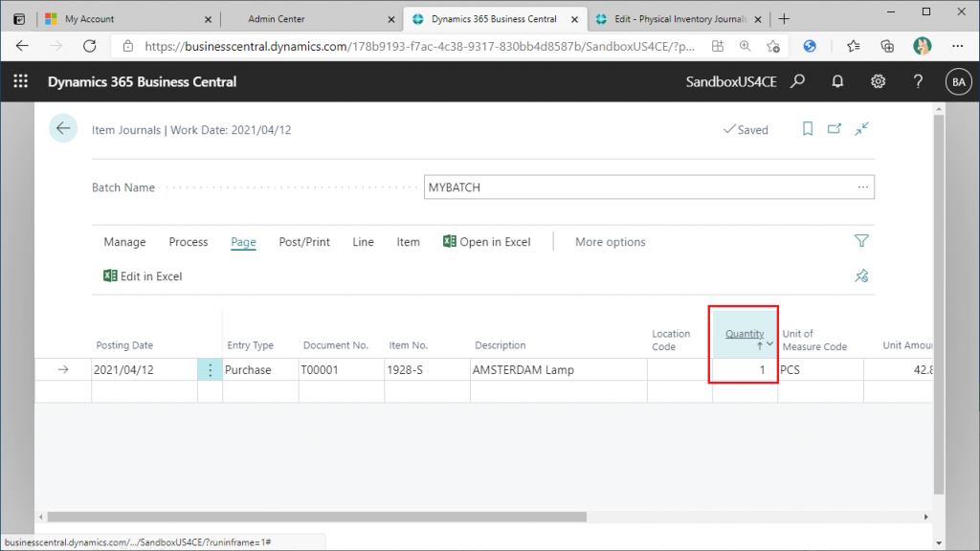
Task: Open browser zoom magnifier in address bar
Action: pos(745,46)
